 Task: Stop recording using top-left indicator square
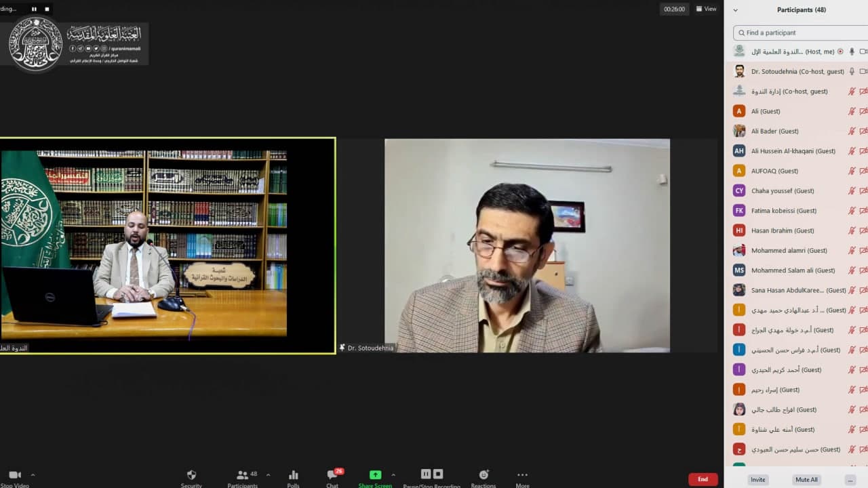coord(47,9)
